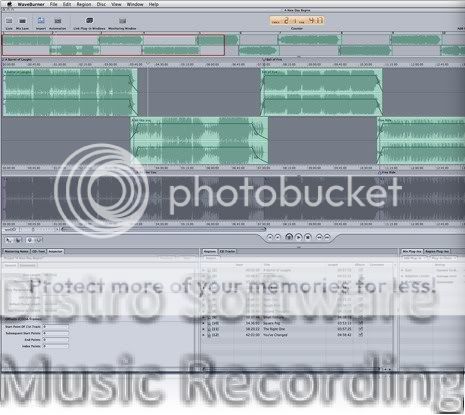Click the last transport button on the right
Image resolution: width=465 pixels, height=415 pixels.
tap(327, 237)
